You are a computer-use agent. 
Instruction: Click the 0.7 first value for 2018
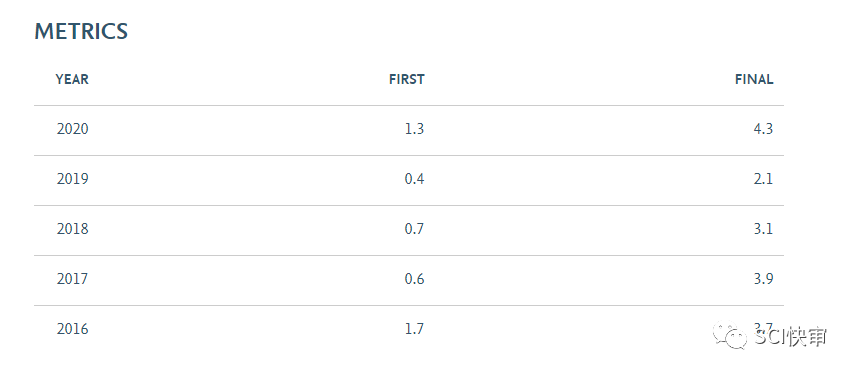coord(414,229)
